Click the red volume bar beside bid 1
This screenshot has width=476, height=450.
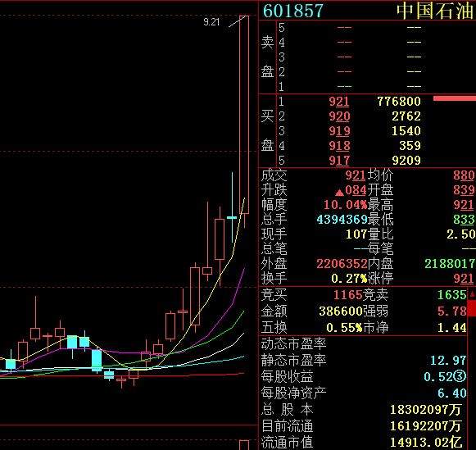[455, 98]
